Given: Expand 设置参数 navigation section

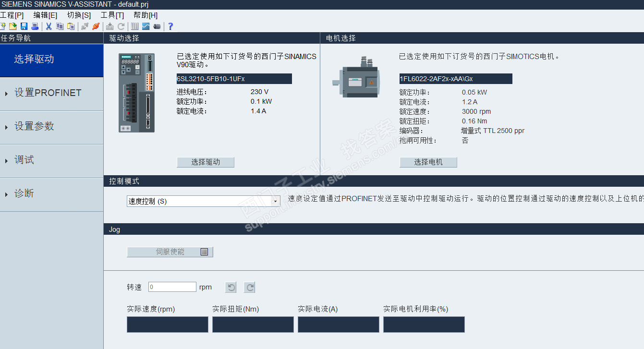Looking at the screenshot, I should 51,127.
